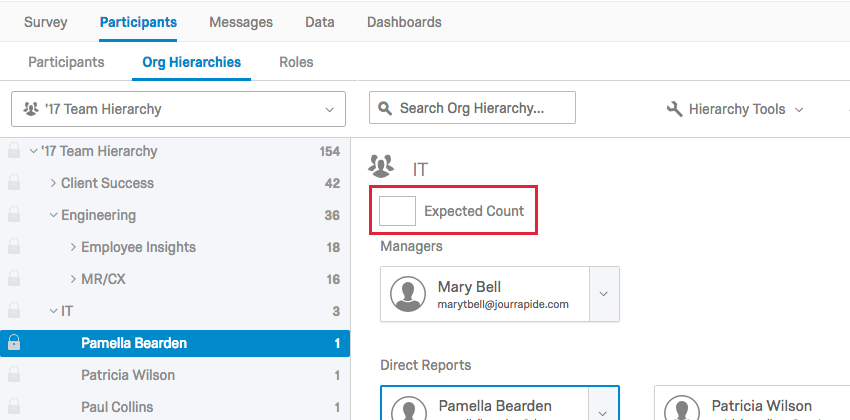850x420 pixels.
Task: Click the lock icon beside Paul Collins
Action: (14, 407)
